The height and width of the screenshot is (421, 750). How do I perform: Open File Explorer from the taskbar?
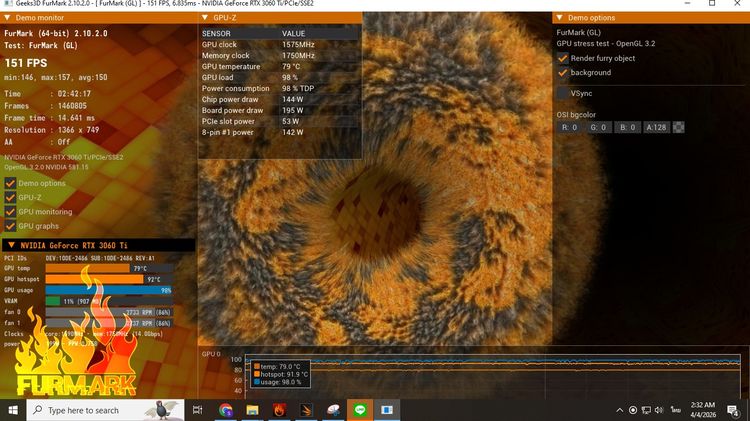click(252, 410)
